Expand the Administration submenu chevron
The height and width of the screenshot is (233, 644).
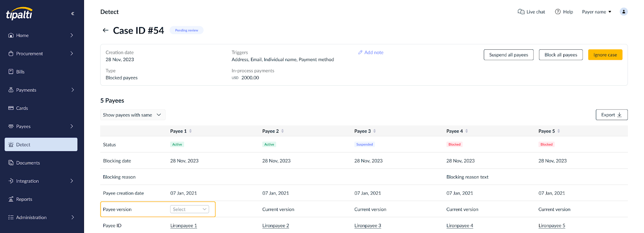pos(72,217)
